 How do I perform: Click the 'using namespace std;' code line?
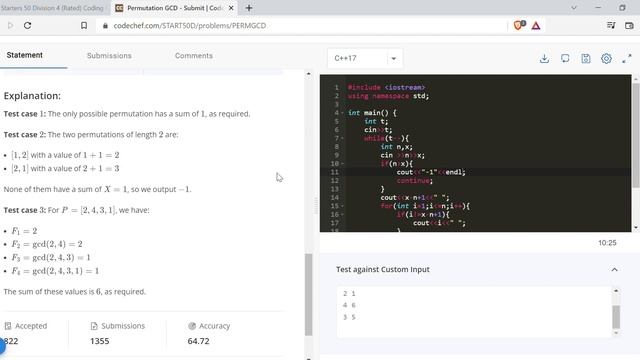pyautogui.click(x=388, y=96)
